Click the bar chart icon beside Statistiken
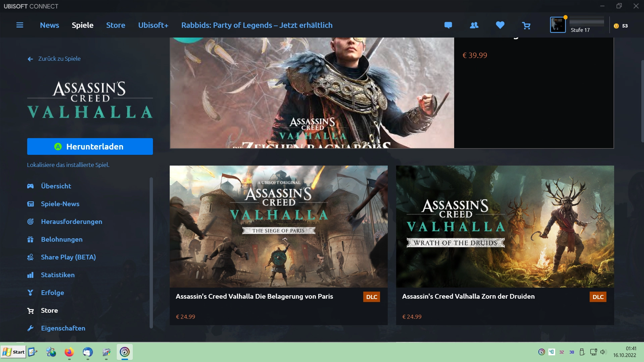This screenshot has width=644, height=362. (31, 275)
